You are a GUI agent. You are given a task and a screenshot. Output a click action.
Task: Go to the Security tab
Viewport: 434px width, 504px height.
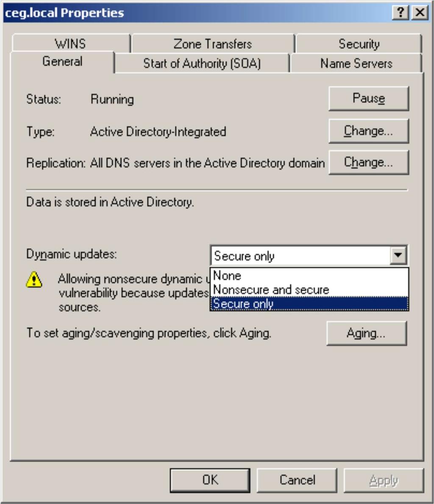359,44
